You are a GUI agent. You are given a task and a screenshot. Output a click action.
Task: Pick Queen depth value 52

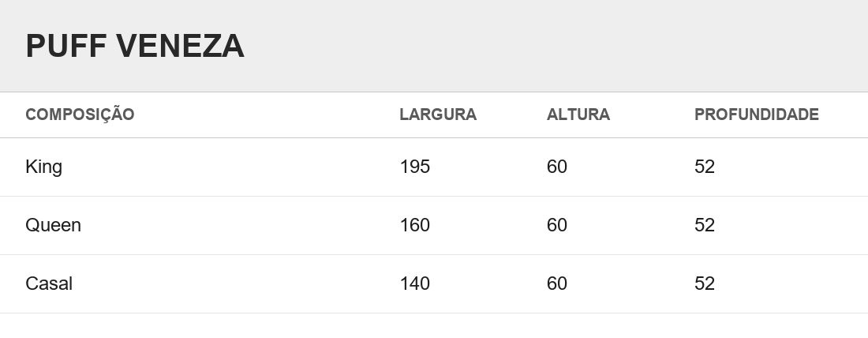pyautogui.click(x=705, y=225)
